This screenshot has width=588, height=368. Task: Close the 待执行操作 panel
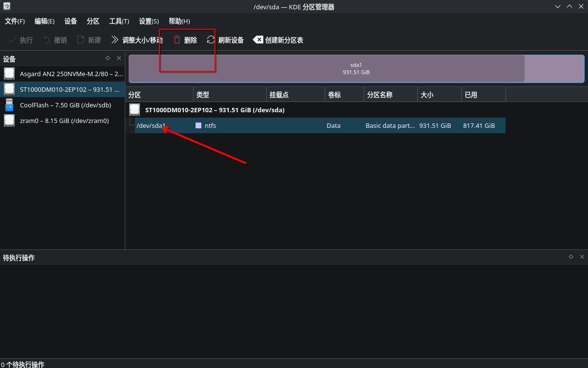click(x=582, y=257)
